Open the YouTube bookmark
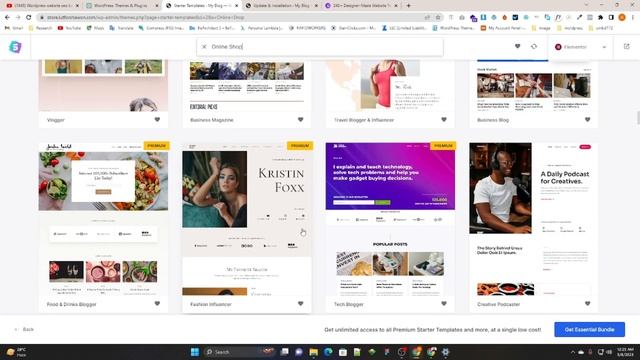640x360 pixels. coord(69,28)
